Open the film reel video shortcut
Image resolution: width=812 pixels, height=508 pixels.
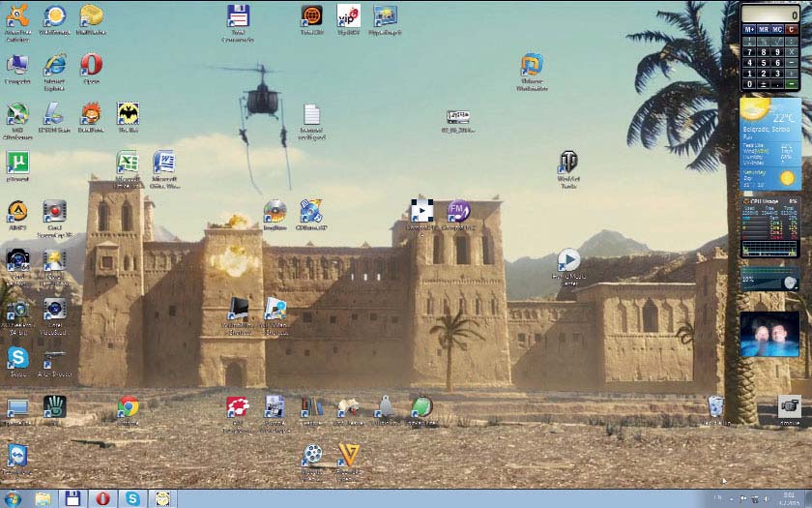point(311,456)
